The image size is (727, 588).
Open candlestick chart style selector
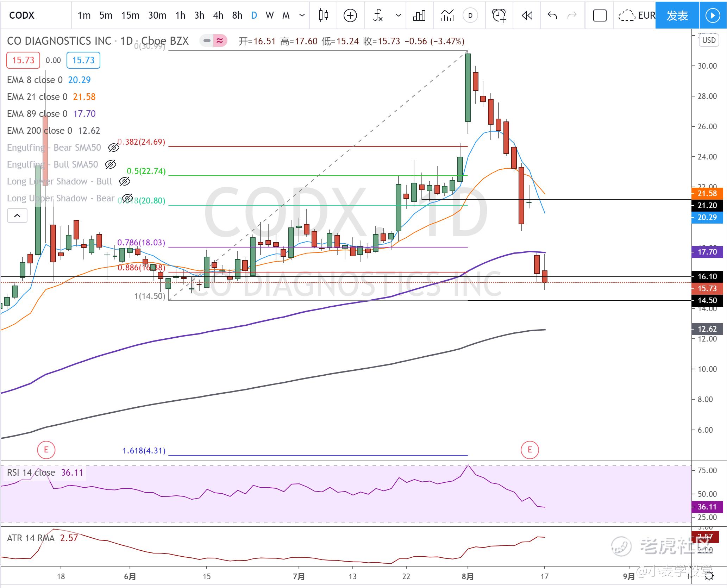[x=323, y=15]
